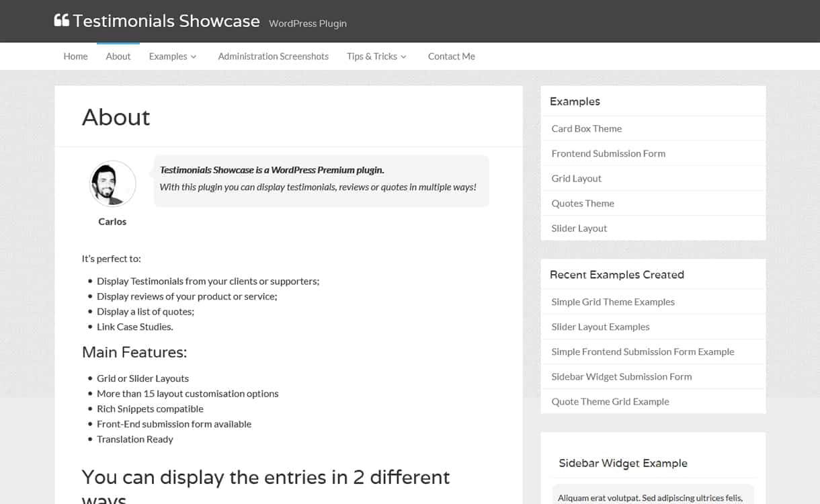
Task: Click the WordPress Plugin tagline
Action: click(308, 24)
